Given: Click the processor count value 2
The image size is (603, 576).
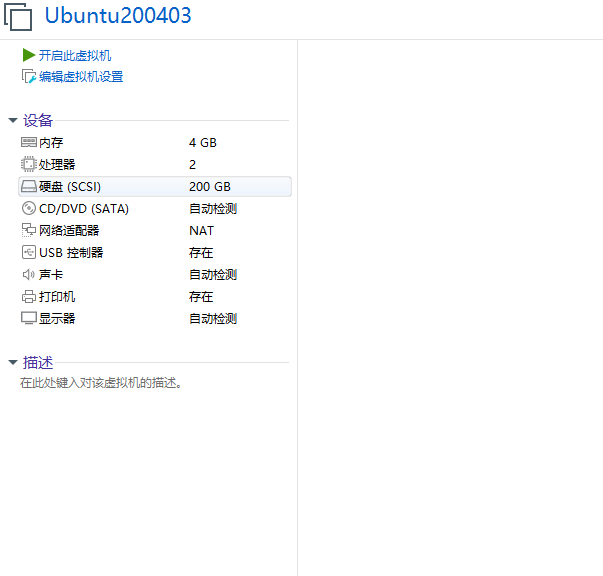Looking at the screenshot, I should (192, 165).
